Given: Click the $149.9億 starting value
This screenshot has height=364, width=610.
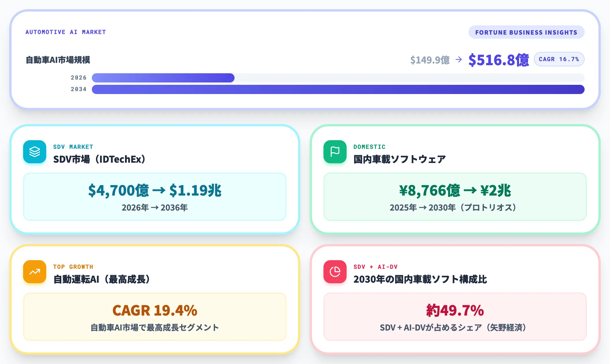Looking at the screenshot, I should point(430,60).
